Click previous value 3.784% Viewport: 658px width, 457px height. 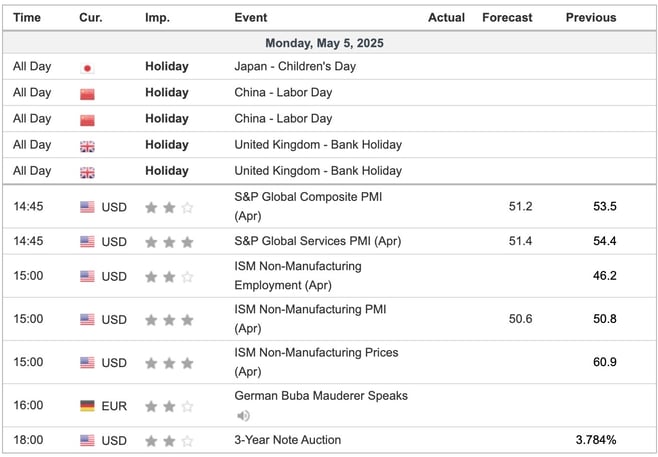pyautogui.click(x=596, y=440)
